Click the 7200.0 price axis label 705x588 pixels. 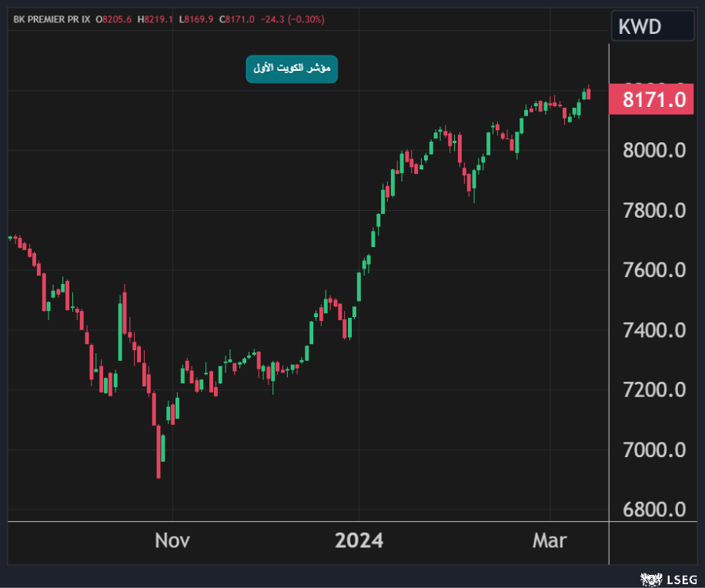(x=653, y=389)
